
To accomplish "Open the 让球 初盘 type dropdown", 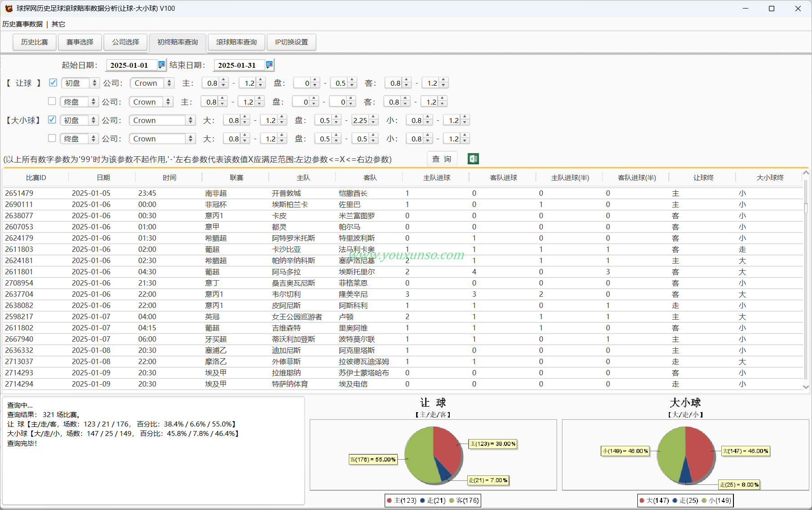I will point(80,83).
